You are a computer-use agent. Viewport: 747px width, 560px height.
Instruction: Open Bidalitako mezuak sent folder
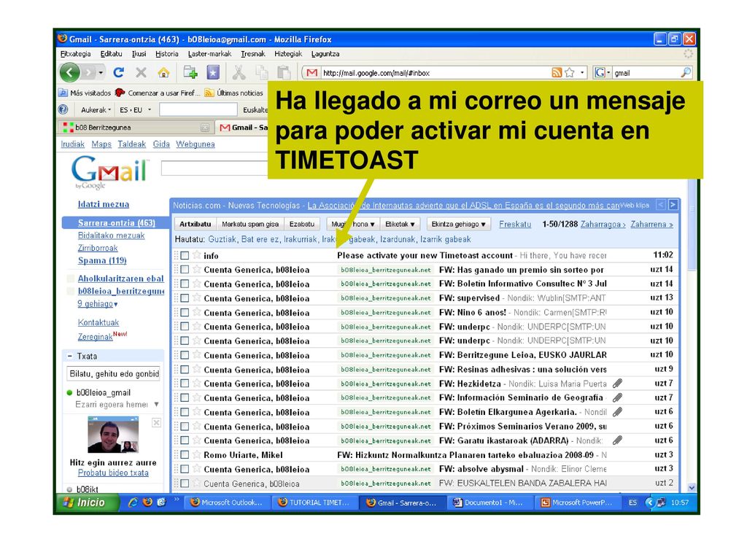point(111,236)
